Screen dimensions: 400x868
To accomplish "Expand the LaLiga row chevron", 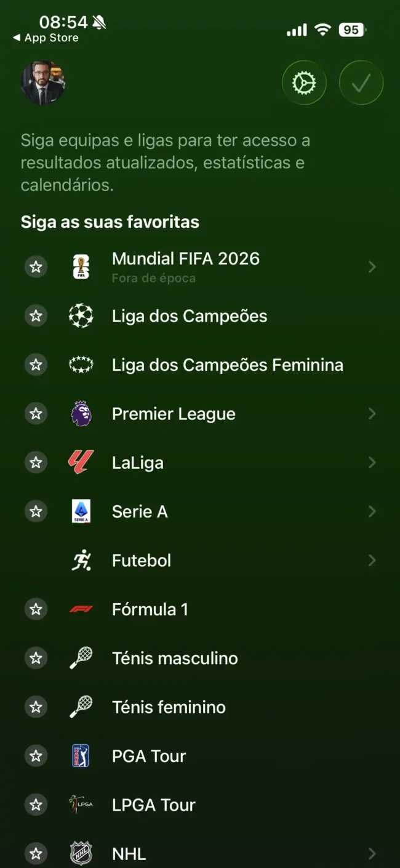I will (x=372, y=462).
